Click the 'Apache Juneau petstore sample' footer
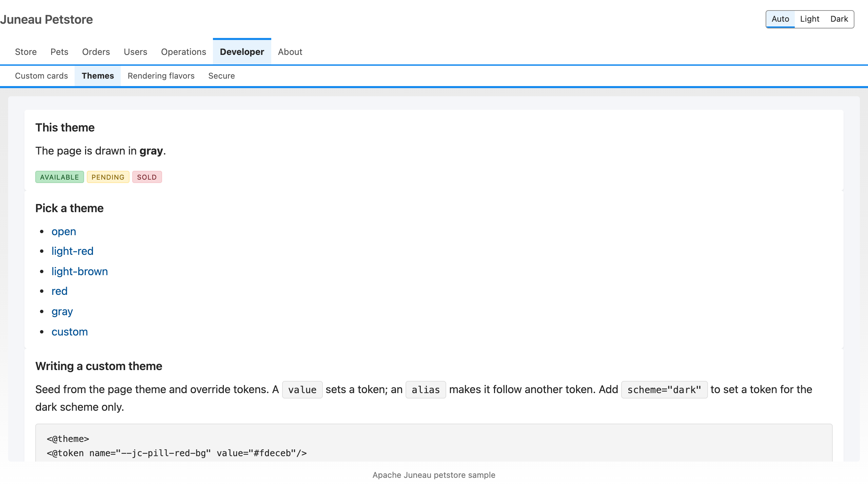868x488 pixels. point(434,475)
